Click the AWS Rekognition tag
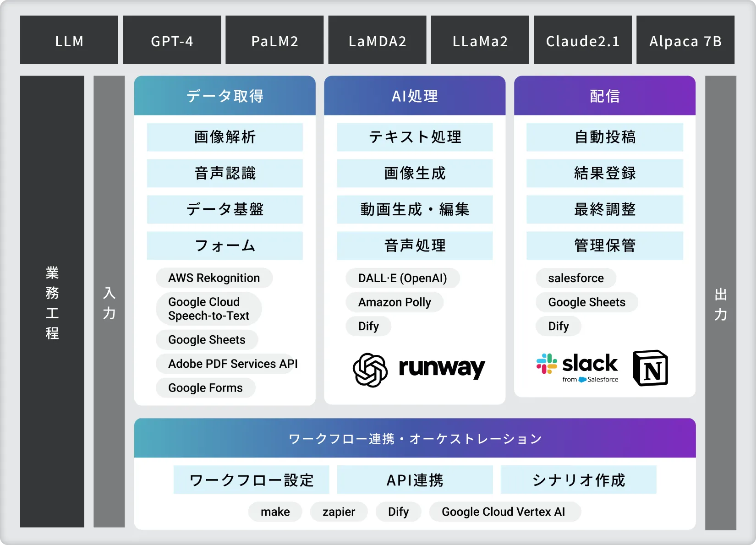The height and width of the screenshot is (545, 756). point(214,278)
